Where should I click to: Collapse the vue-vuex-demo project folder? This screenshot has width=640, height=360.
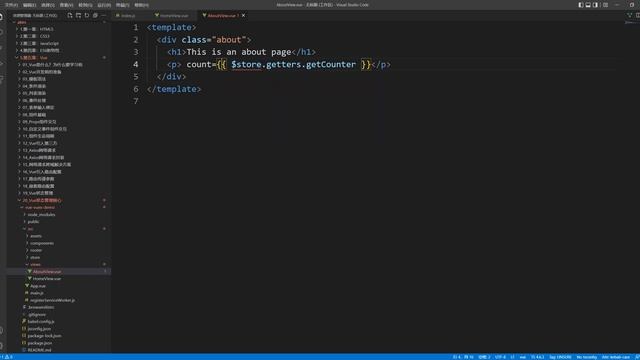pos(58,207)
